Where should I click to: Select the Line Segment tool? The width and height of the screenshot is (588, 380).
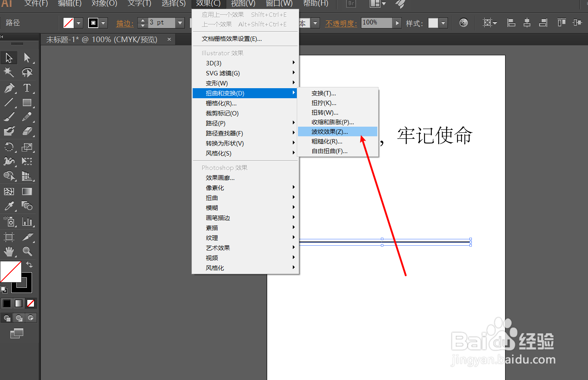pyautogui.click(x=9, y=102)
